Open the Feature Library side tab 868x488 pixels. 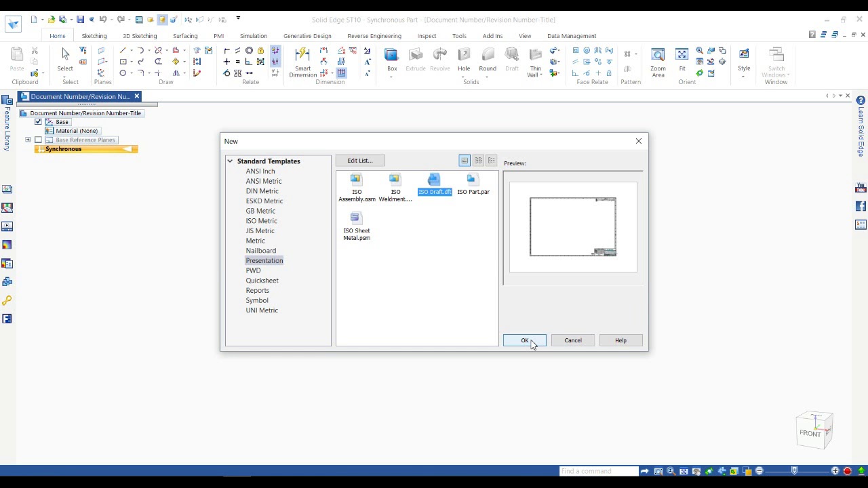click(x=7, y=122)
